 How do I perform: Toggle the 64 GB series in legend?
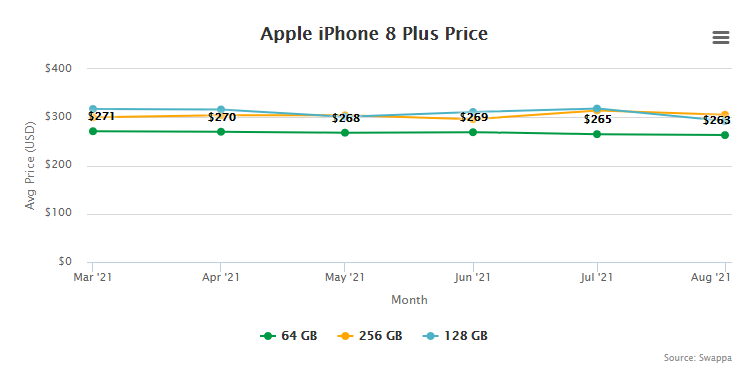(x=289, y=336)
